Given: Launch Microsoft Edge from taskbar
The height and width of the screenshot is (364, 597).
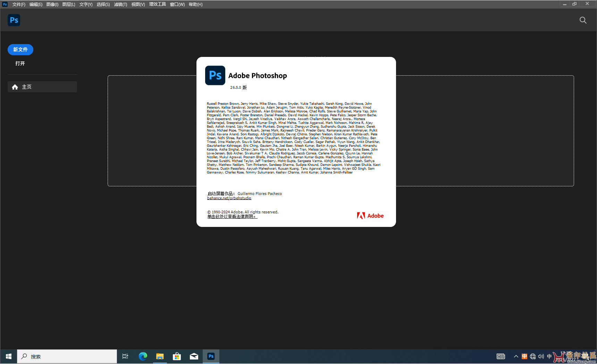Looking at the screenshot, I should point(143,356).
